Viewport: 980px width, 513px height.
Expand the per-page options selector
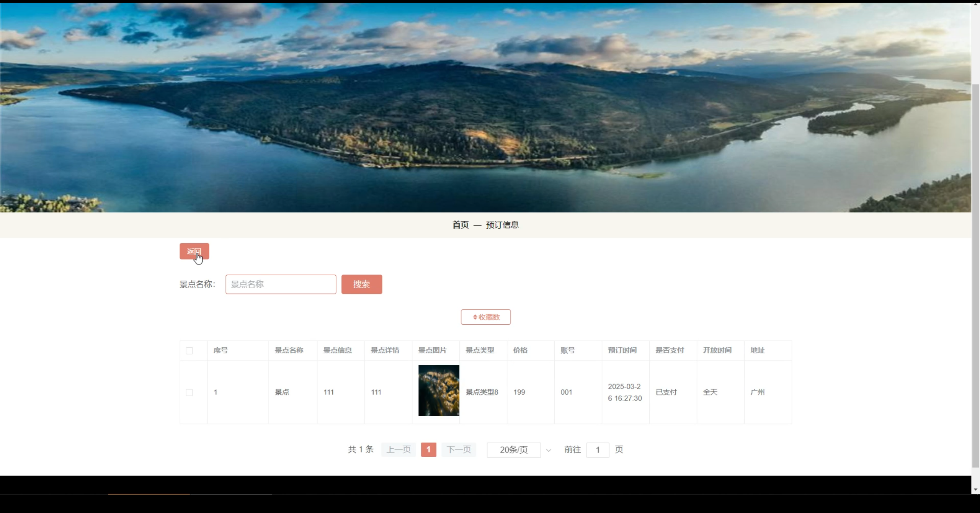click(x=513, y=450)
